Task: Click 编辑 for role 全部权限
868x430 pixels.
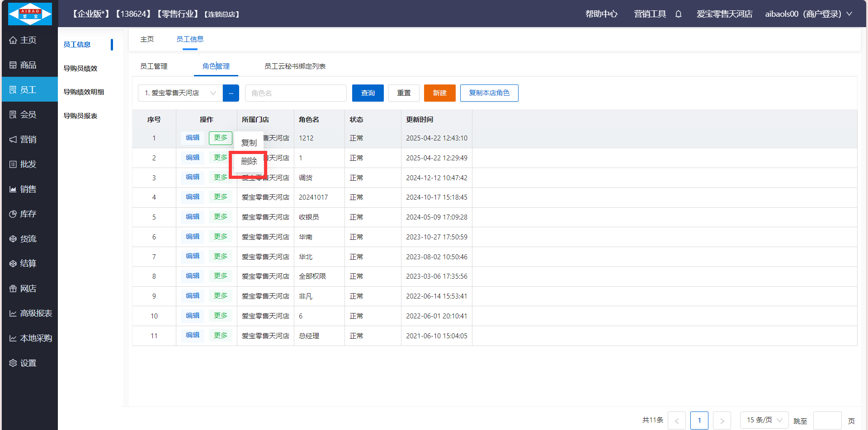Action: (x=193, y=276)
